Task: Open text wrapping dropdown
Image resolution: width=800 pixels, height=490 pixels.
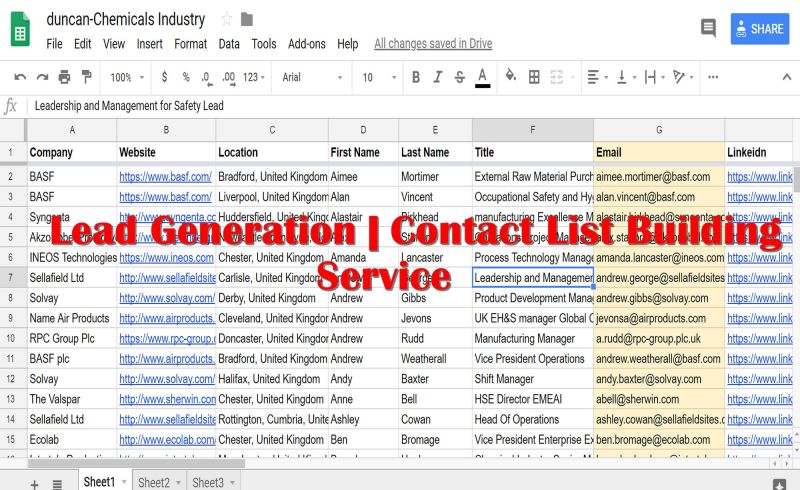Action: (655, 77)
